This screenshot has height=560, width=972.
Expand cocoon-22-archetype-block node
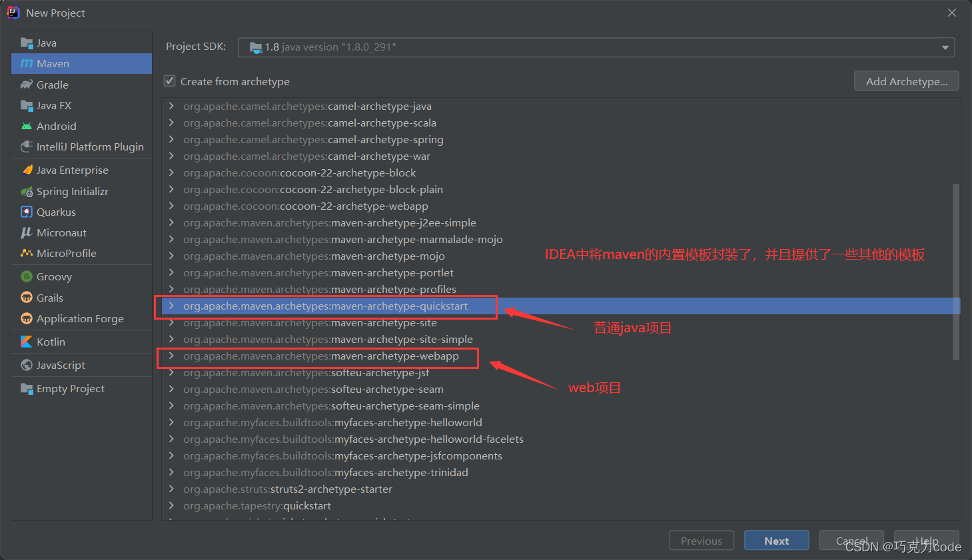coord(171,172)
